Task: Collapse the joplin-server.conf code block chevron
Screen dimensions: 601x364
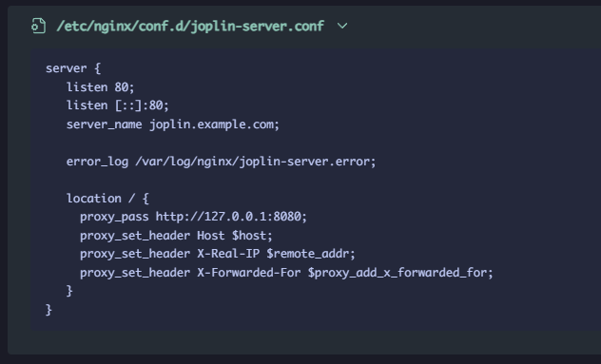Action: click(342, 26)
